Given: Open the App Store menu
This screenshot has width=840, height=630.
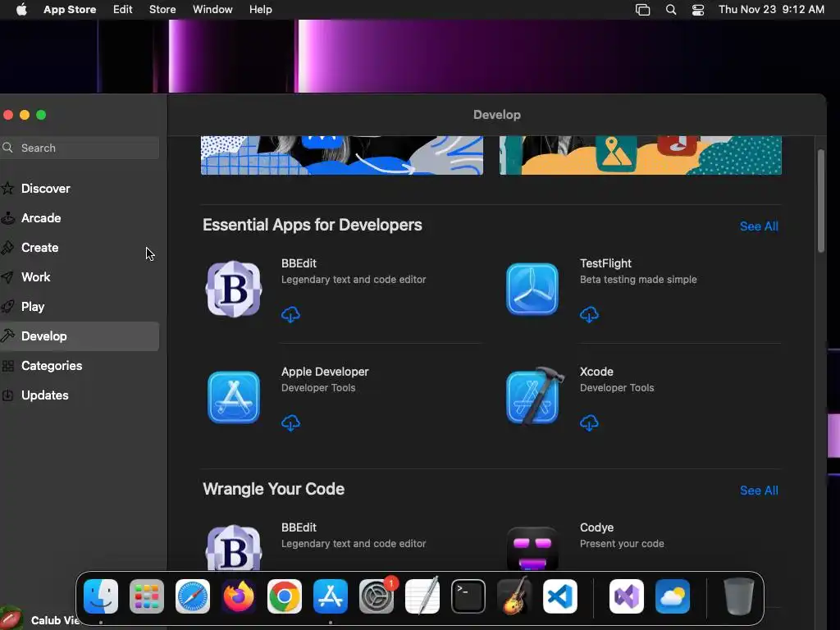Looking at the screenshot, I should pyautogui.click(x=70, y=10).
